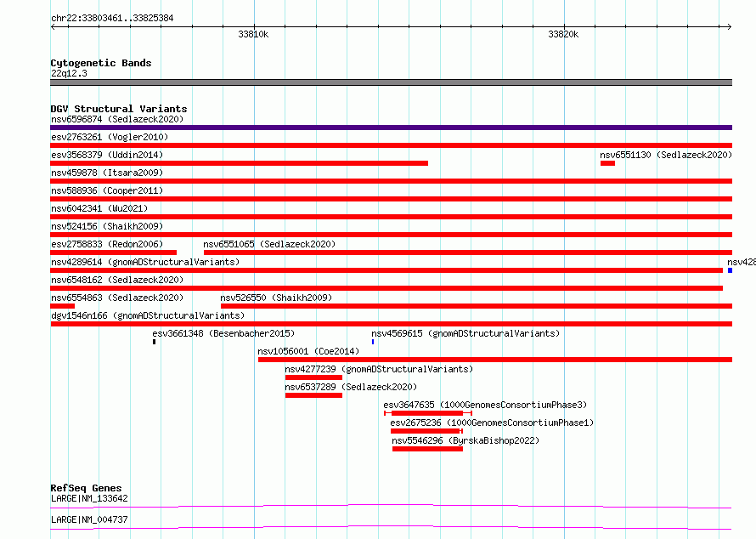Open nsv4277239 (gnomADStructuralVariants) label
The image size is (756, 539).
(x=379, y=369)
